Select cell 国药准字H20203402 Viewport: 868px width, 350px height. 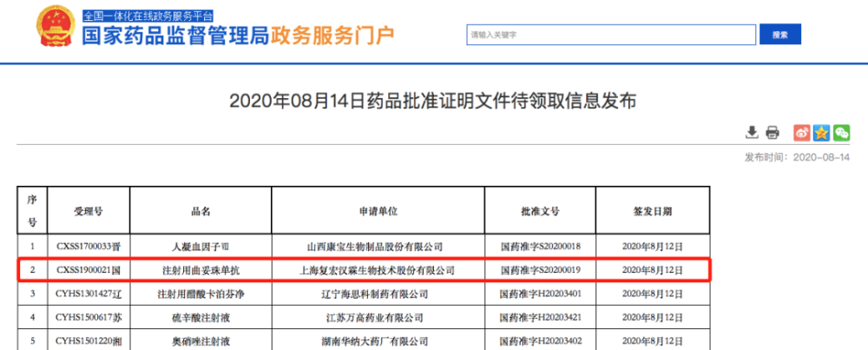pyautogui.click(x=540, y=340)
